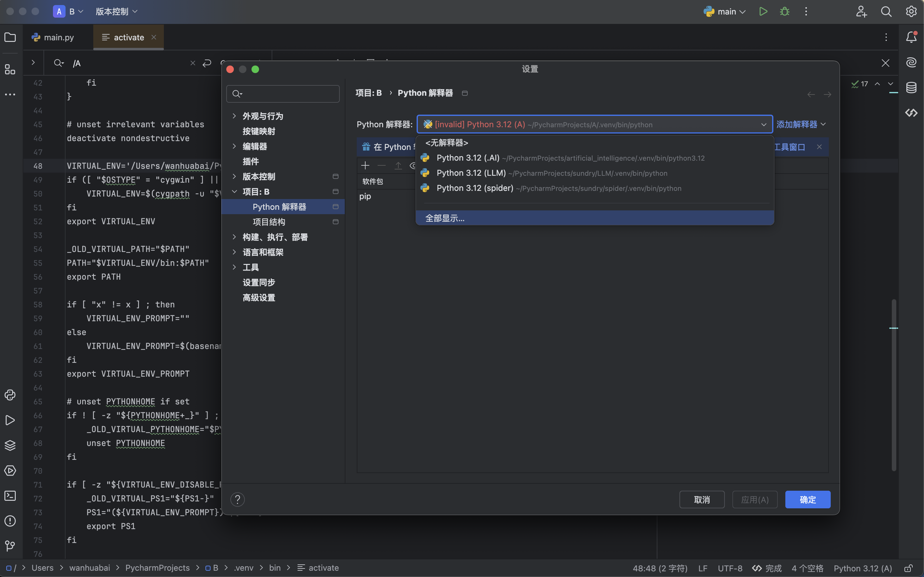The height and width of the screenshot is (577, 924).
Task: Open the Notifications bell icon
Action: point(911,37)
